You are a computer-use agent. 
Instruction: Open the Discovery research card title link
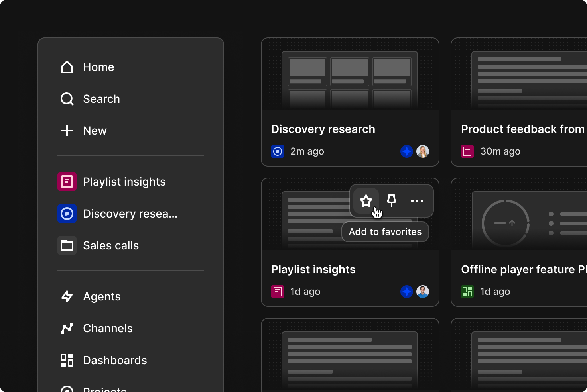[x=323, y=129]
